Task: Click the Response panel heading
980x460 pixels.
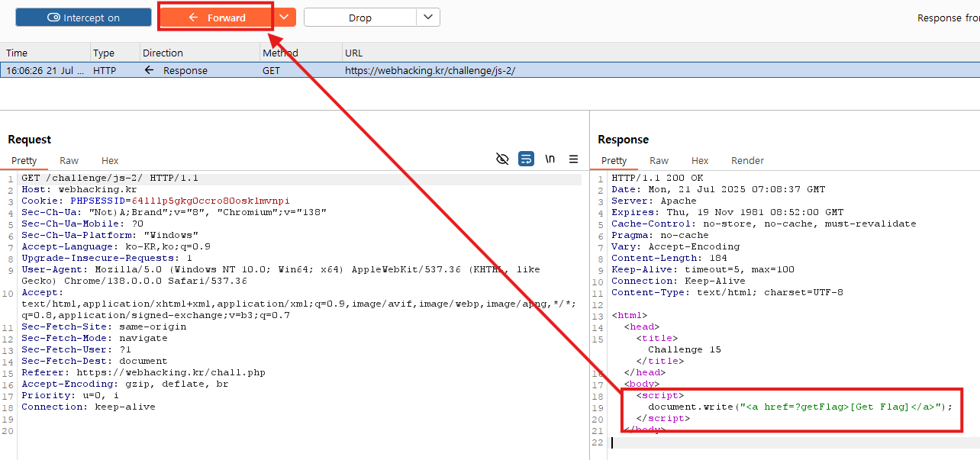Action: click(x=624, y=139)
